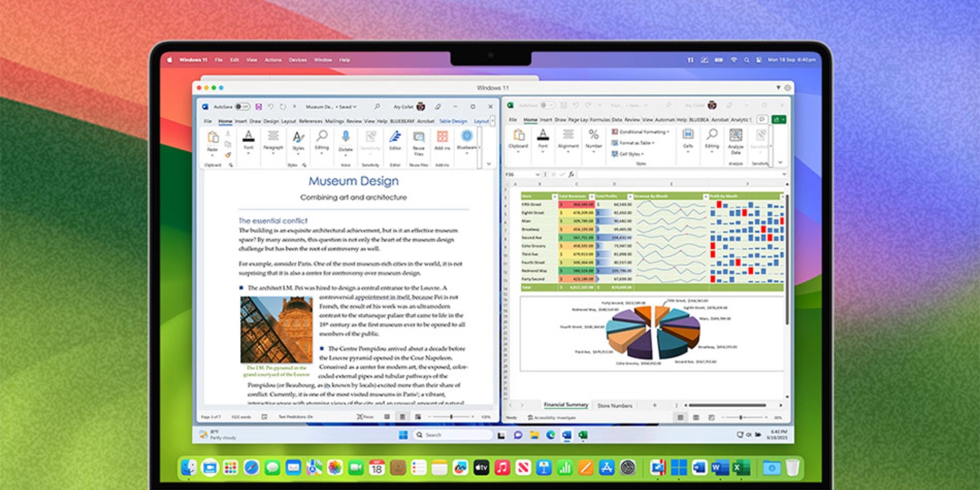Open the Editor icon in Word ribbon
Image resolution: width=980 pixels, height=490 pixels.
(x=395, y=137)
